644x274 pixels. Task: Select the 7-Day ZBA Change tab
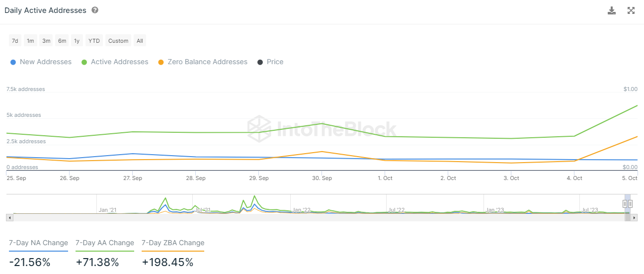coord(173,243)
